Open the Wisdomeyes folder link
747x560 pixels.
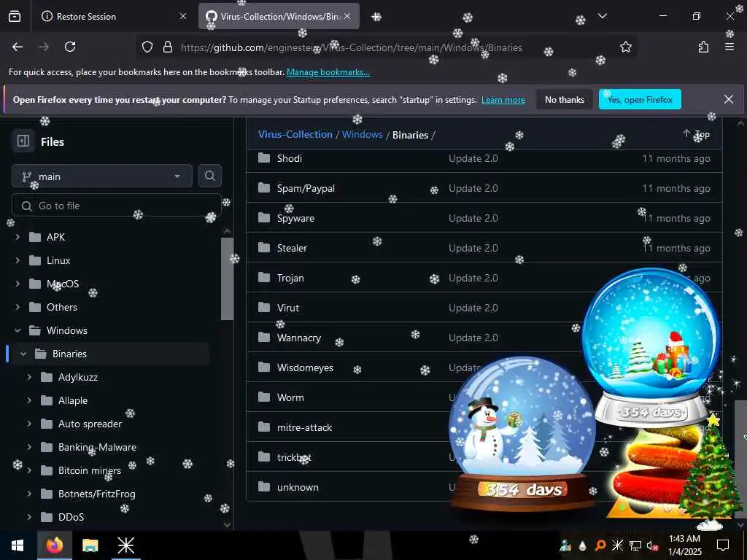pyautogui.click(x=305, y=367)
